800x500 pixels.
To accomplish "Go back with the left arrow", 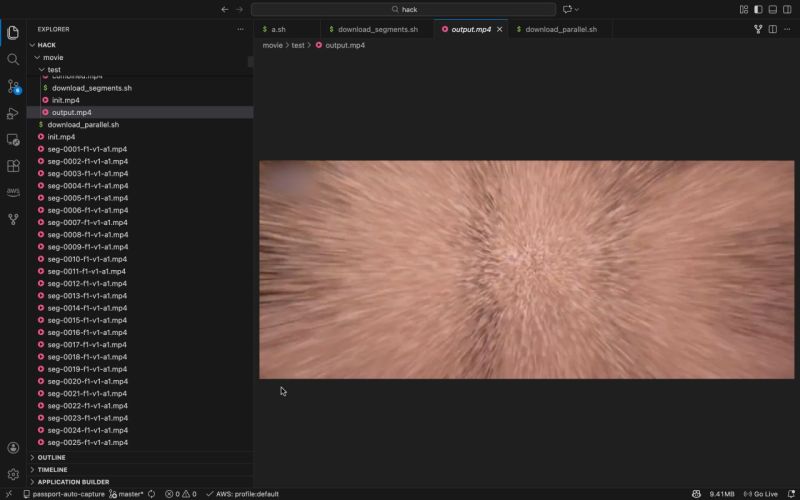I will (225, 9).
